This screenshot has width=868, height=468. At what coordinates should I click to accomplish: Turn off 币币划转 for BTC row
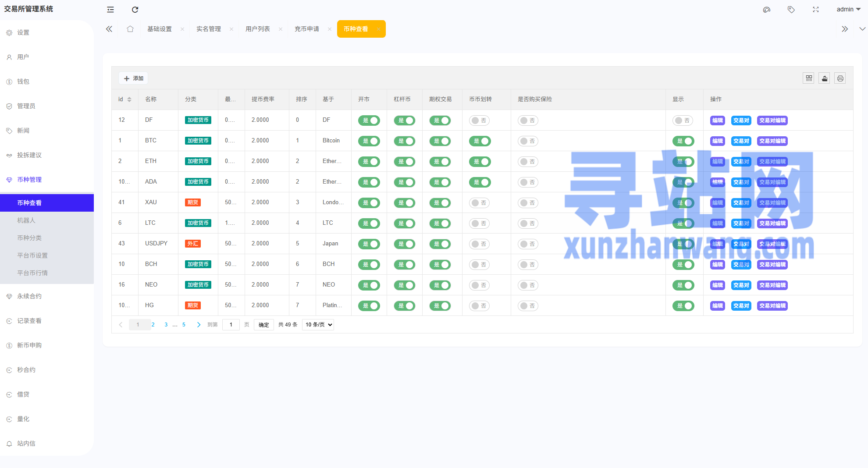[480, 141]
